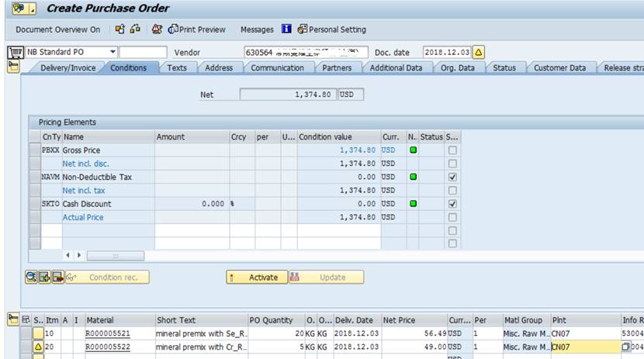Collapse the item overview section icon
Viewport: 644px width, 359px height.
pyautogui.click(x=13, y=319)
